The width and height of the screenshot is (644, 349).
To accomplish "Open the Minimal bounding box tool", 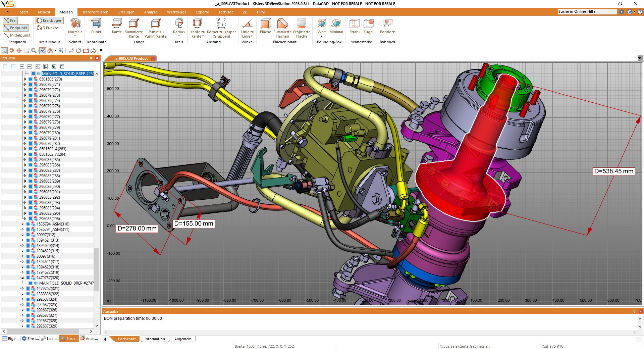I will 336,27.
